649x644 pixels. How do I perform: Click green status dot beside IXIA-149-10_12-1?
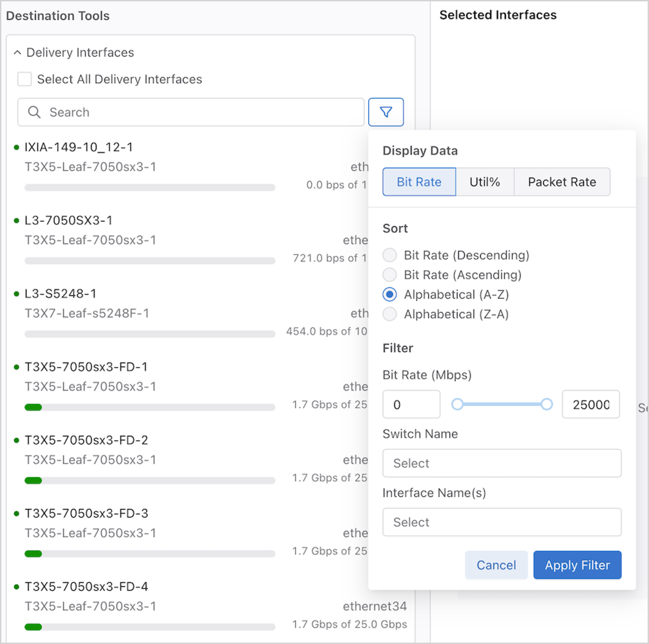click(x=17, y=147)
